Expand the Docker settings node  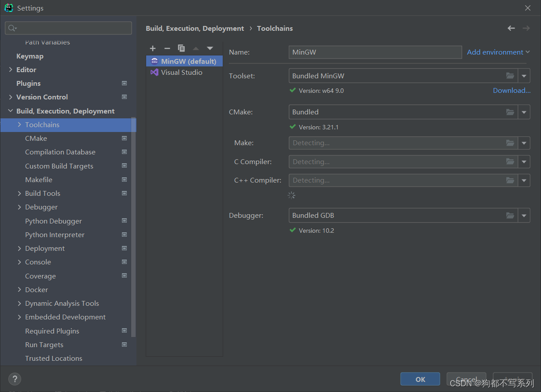tap(19, 289)
